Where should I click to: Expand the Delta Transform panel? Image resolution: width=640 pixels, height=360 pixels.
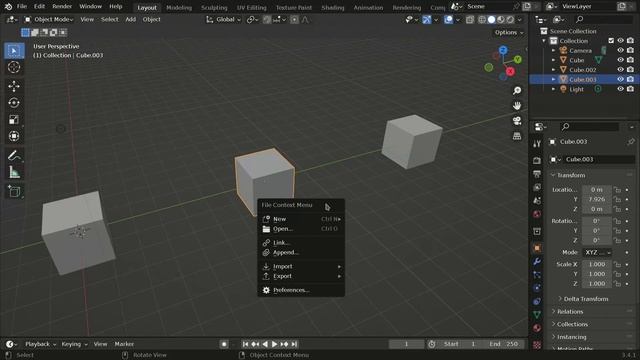pyautogui.click(x=586, y=299)
